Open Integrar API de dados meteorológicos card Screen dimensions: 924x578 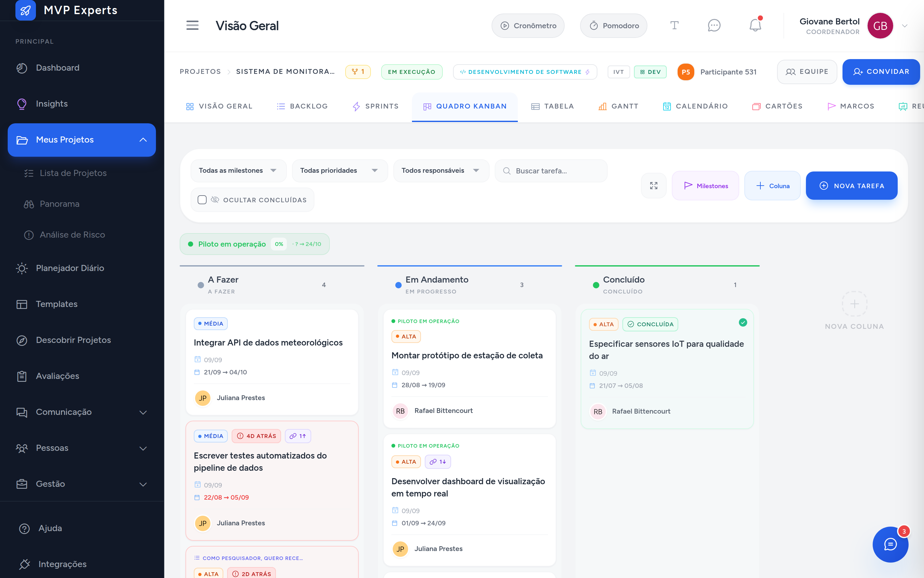pos(272,362)
